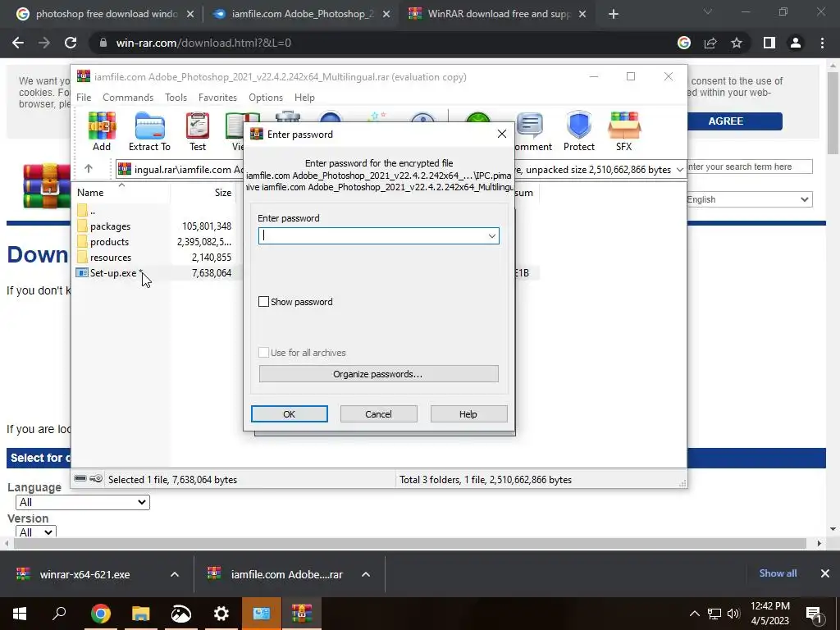Viewport: 840px width, 630px height.
Task: Toggle the Chrome side panel icon
Action: 769,43
